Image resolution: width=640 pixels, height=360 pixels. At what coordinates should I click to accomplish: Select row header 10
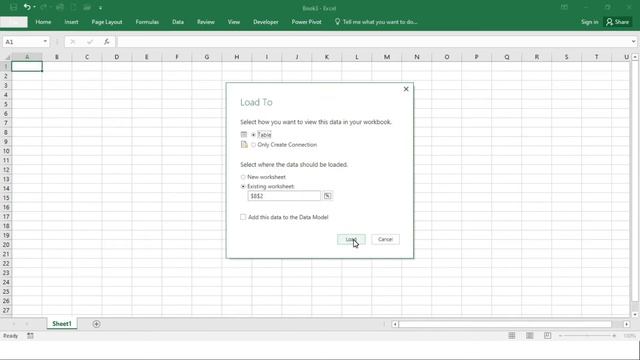(6, 151)
